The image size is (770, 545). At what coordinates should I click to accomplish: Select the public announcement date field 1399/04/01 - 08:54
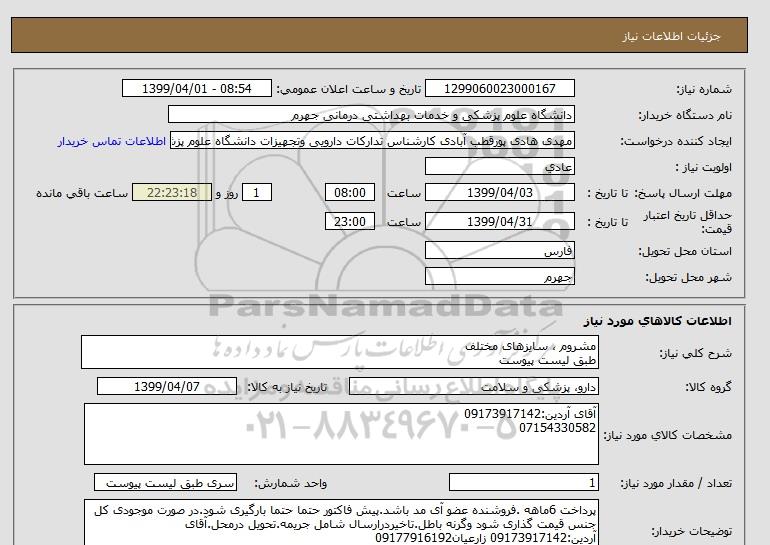point(196,88)
